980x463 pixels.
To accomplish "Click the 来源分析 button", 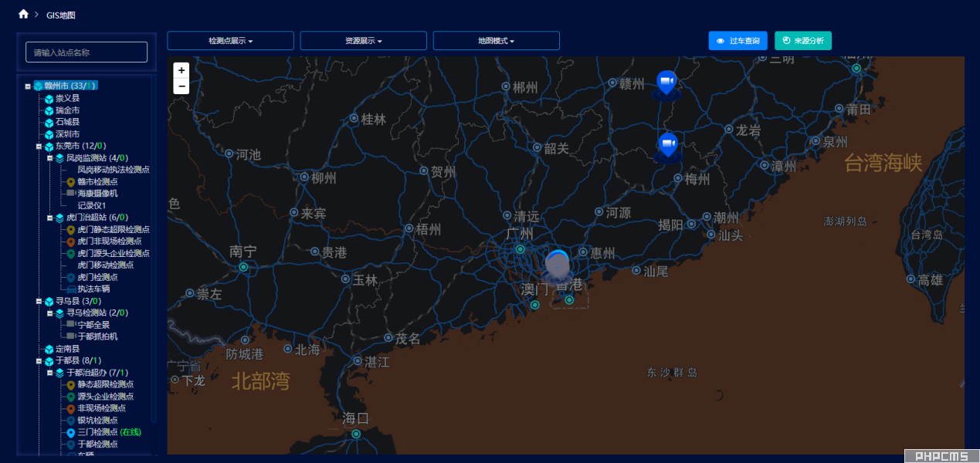I will [803, 40].
